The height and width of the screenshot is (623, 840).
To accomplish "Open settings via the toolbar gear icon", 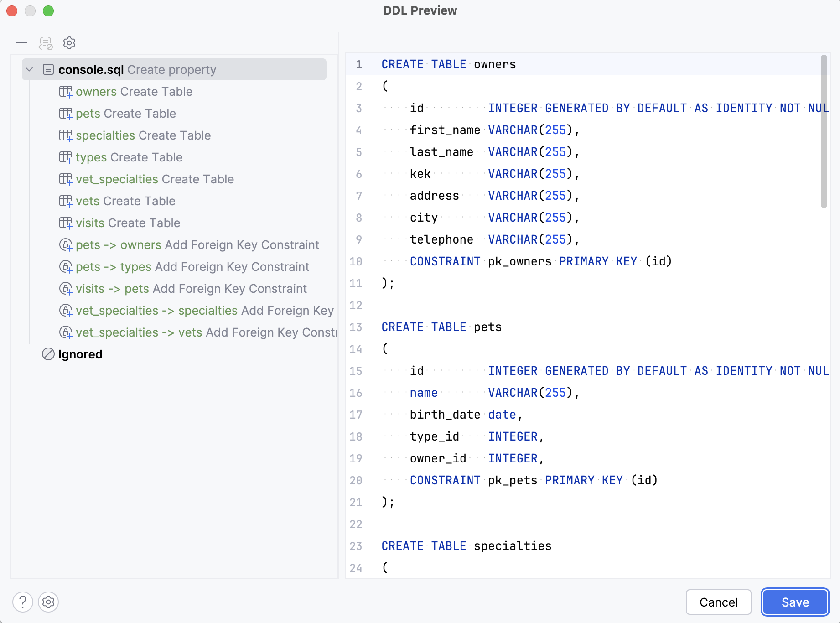I will tap(69, 43).
